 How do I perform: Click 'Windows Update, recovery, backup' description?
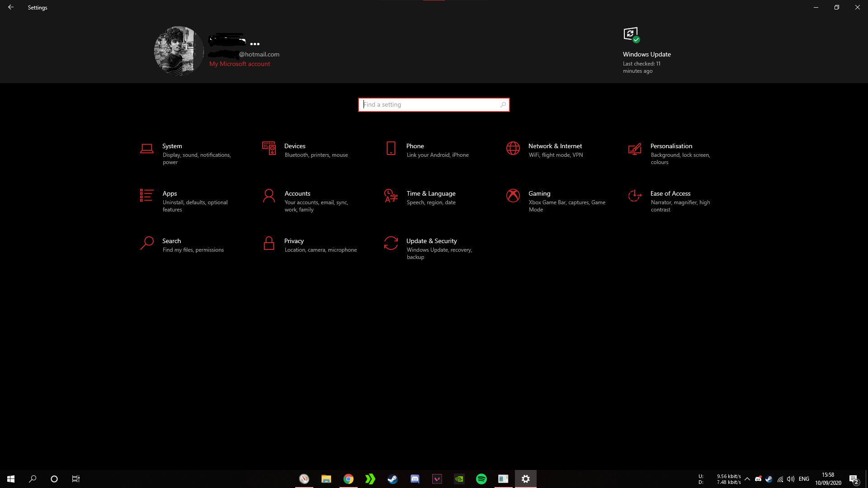(x=439, y=253)
